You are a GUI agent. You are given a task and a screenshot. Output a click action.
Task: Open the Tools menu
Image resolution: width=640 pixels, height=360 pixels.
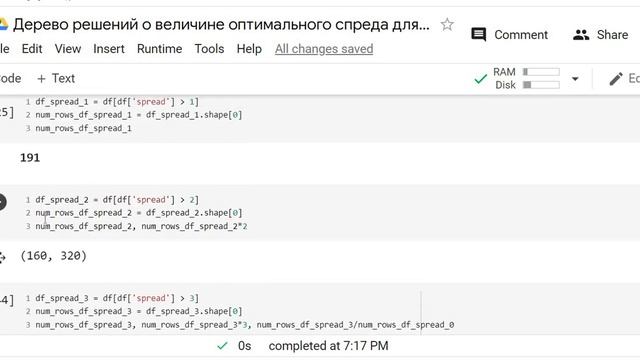tap(209, 49)
